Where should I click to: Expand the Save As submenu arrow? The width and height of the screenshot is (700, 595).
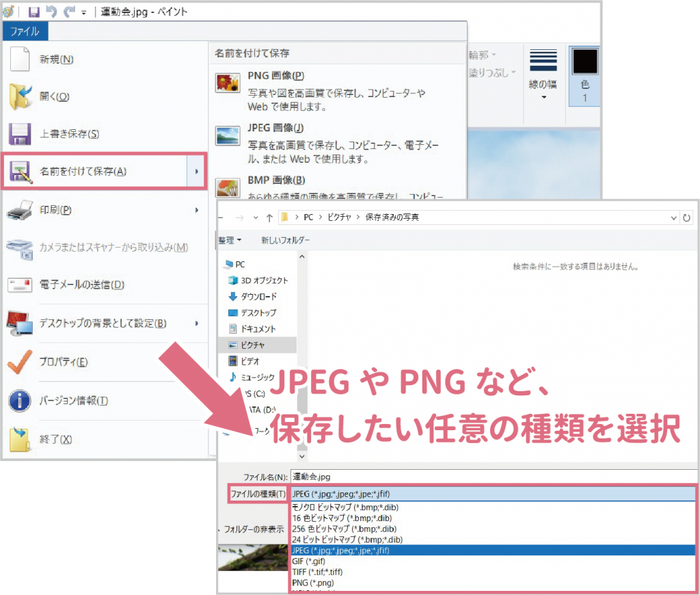pos(197,171)
